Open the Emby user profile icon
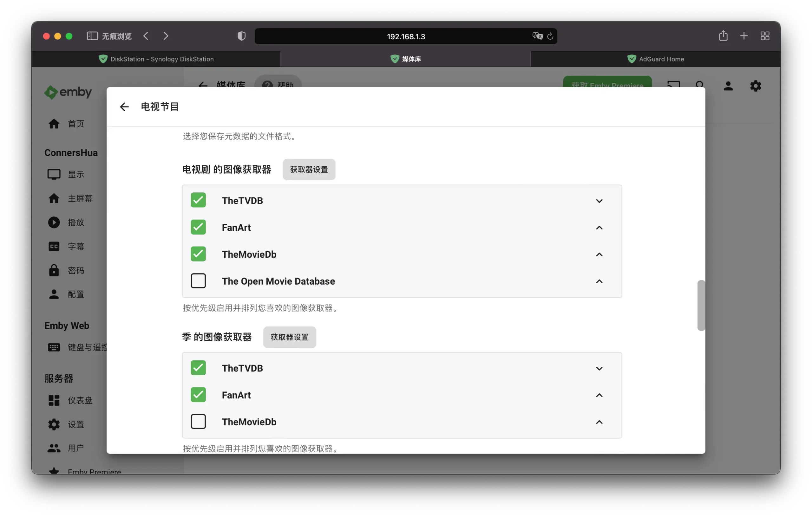 pos(728,86)
